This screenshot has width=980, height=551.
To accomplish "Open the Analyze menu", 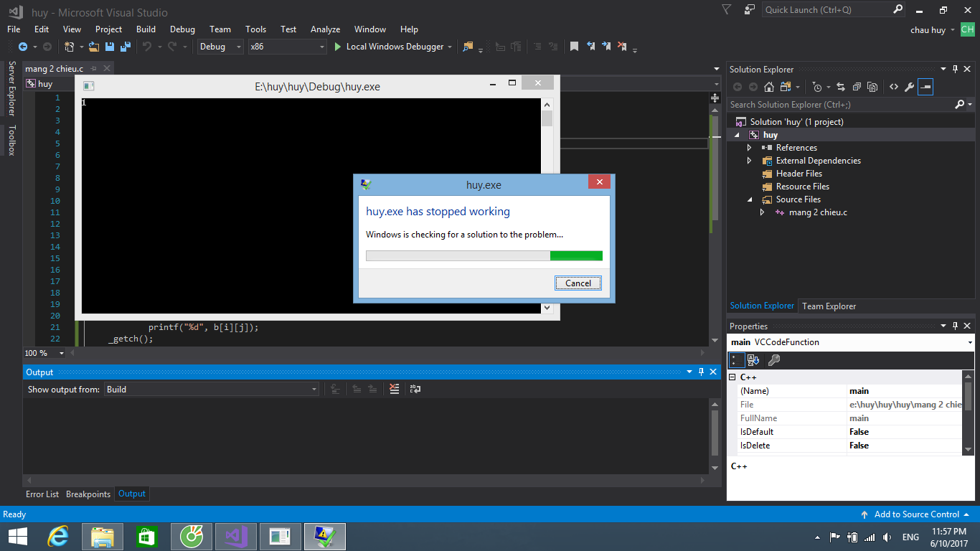I will [325, 29].
